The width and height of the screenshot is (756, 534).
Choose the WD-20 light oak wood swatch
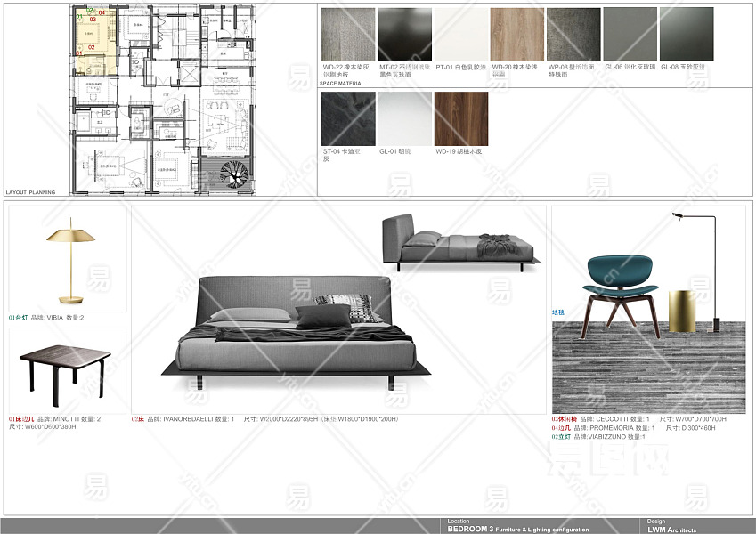pyautogui.click(x=517, y=34)
